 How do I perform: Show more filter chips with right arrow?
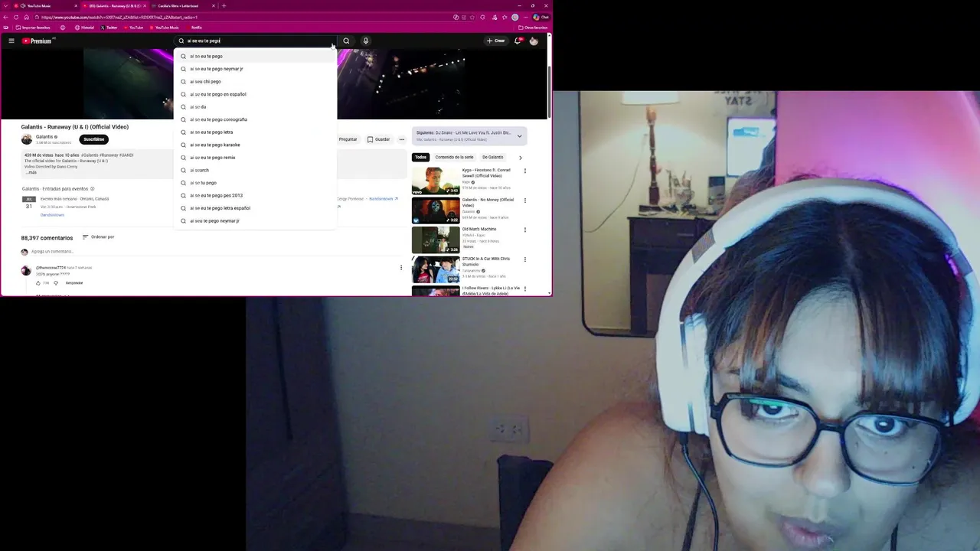pyautogui.click(x=521, y=158)
